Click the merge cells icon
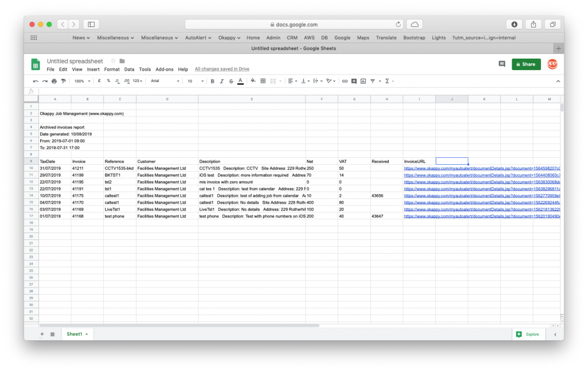Viewport: 588px width, 372px height. (x=273, y=81)
